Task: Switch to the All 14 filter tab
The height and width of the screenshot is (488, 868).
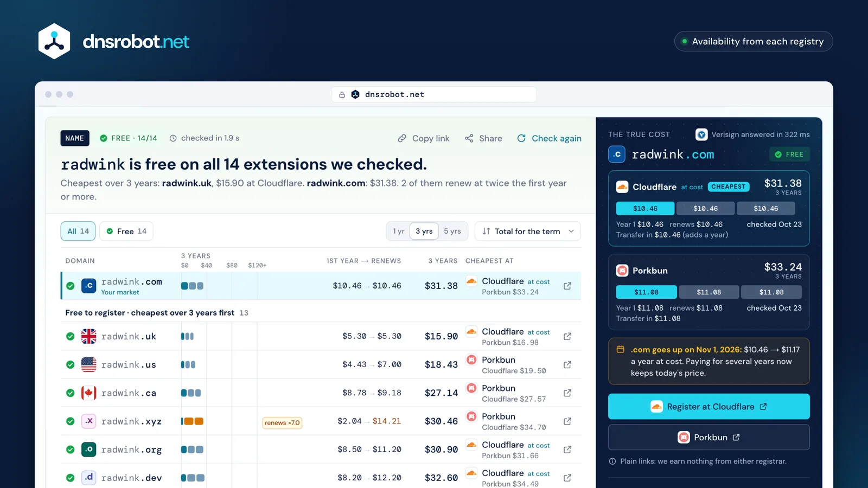Action: pos(78,231)
